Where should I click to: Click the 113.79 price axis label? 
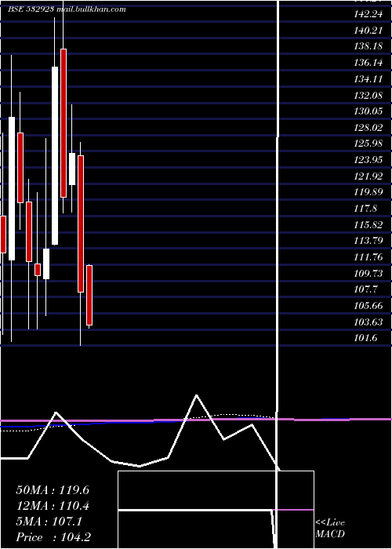(x=368, y=241)
